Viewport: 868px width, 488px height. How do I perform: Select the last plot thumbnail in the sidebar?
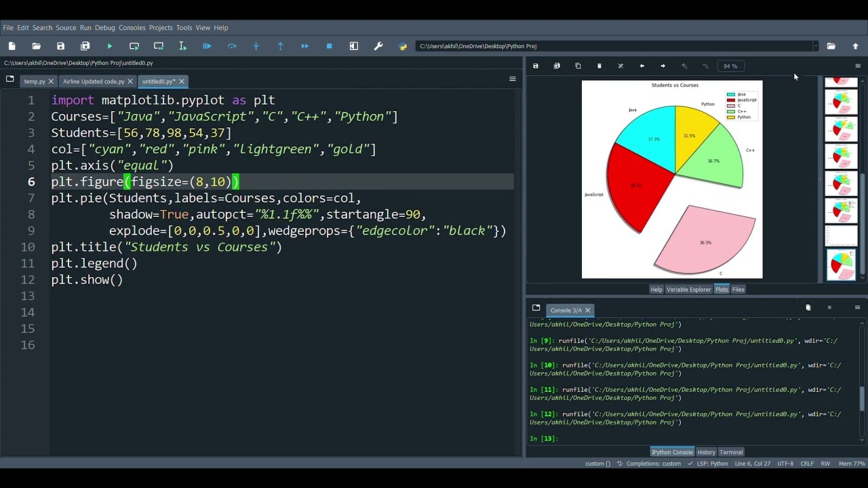(841, 264)
